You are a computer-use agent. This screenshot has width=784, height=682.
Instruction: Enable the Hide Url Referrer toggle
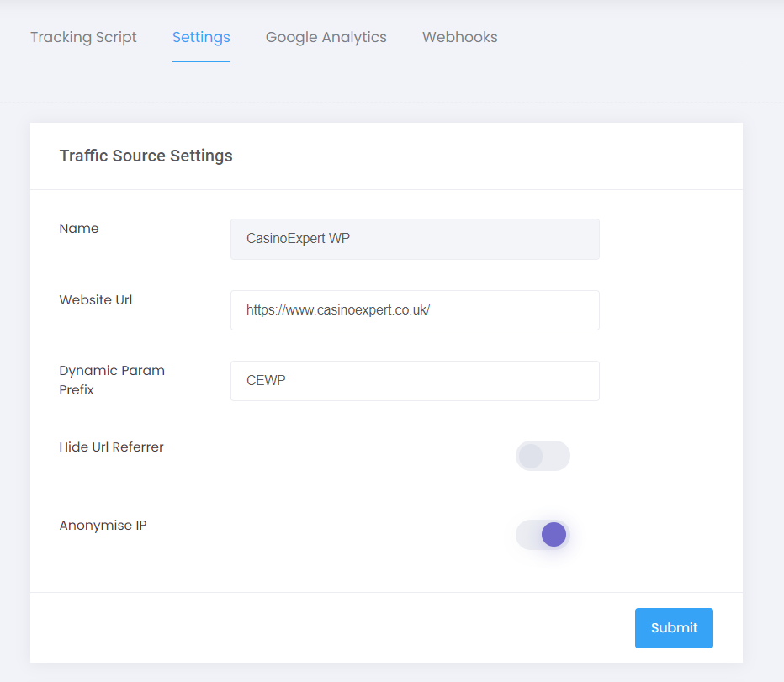[x=543, y=456]
